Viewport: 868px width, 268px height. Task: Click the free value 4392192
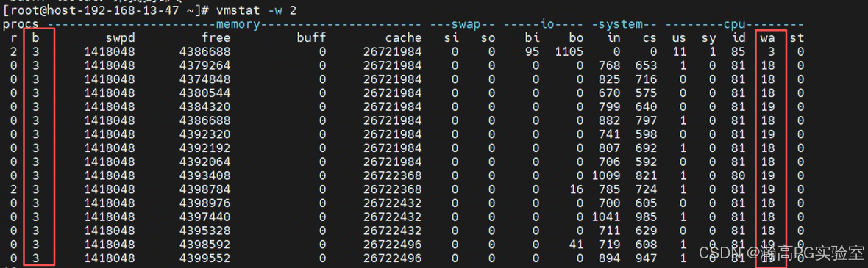[x=204, y=148]
